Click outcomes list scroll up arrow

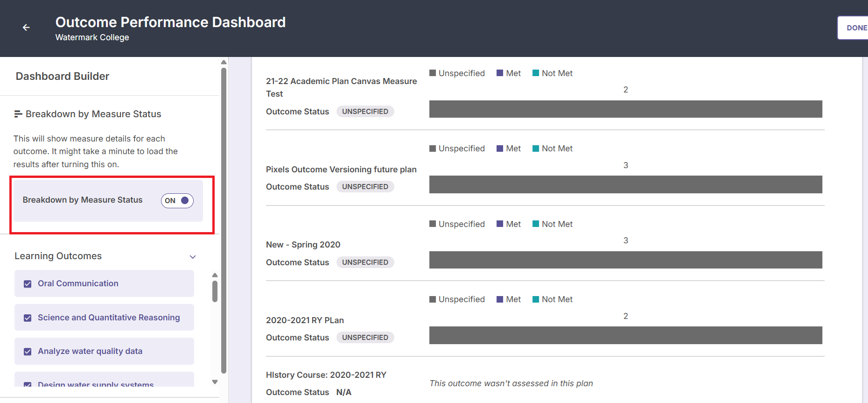215,275
